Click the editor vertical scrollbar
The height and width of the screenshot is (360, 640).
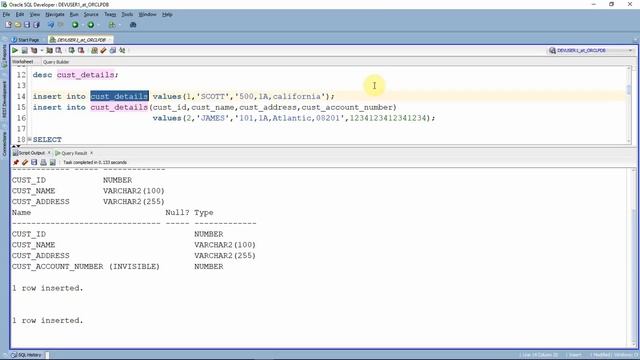[629, 105]
